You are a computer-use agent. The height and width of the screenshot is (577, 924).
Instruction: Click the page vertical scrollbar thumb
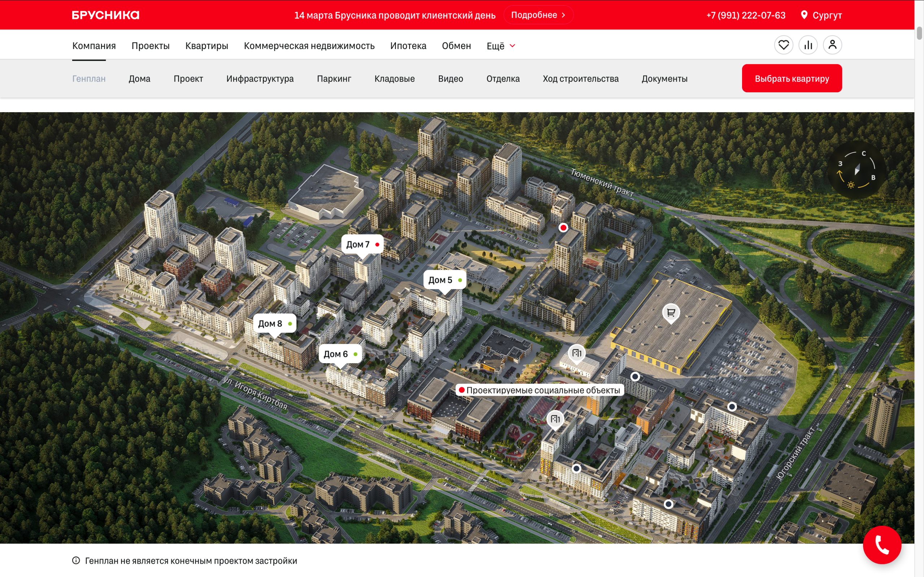(x=919, y=33)
